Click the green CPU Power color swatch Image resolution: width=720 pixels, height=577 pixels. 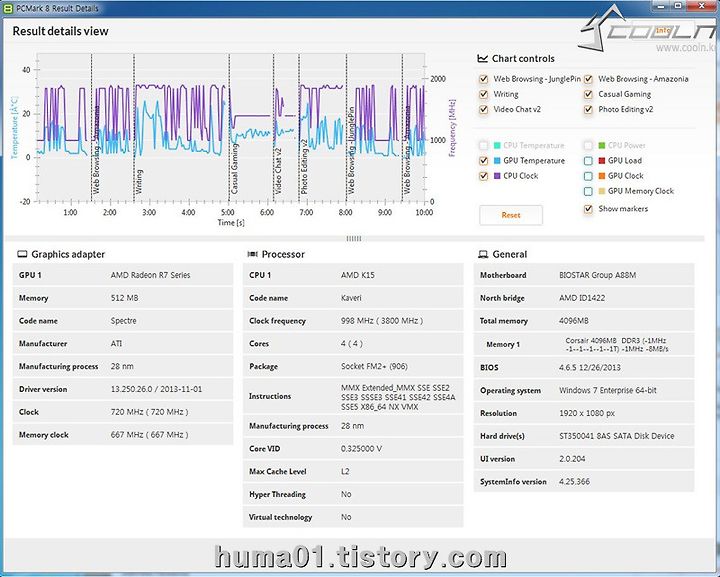[x=602, y=146]
